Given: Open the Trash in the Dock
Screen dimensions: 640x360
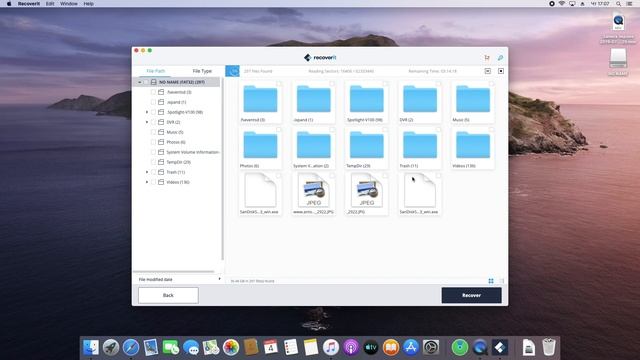Looking at the screenshot, I should click(549, 347).
